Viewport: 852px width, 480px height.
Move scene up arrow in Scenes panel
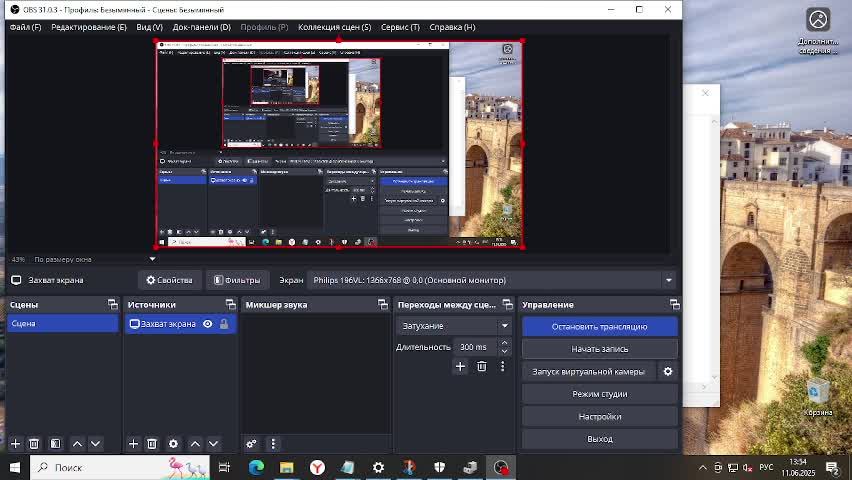click(x=77, y=444)
